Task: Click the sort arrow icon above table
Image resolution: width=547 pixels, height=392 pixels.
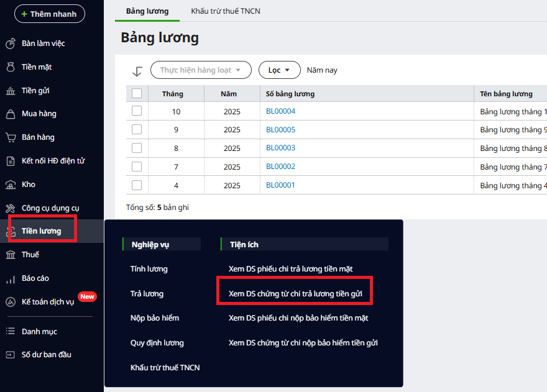Action: (137, 71)
